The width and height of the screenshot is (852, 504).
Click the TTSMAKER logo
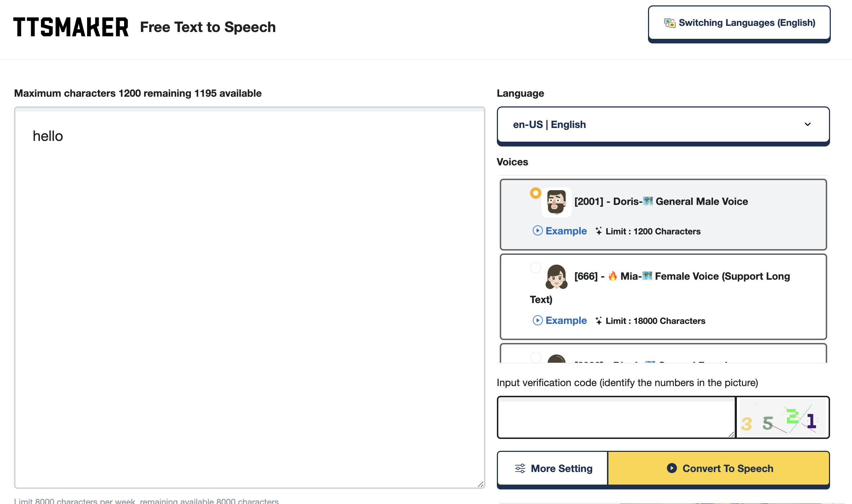(x=71, y=27)
